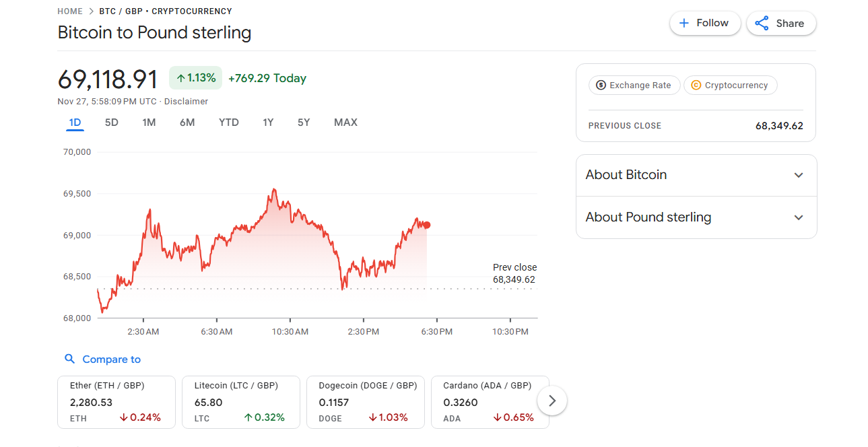The image size is (868, 447).
Task: Select the 5D view instead of 1D
Action: click(x=111, y=123)
